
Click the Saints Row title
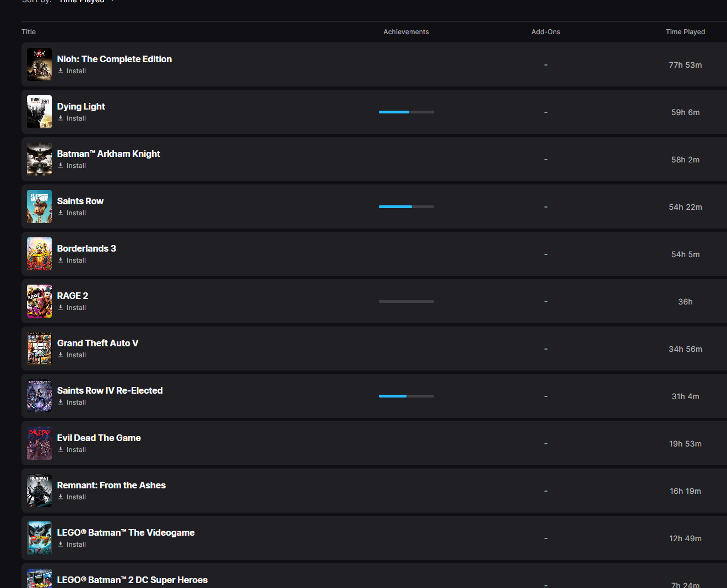80,201
